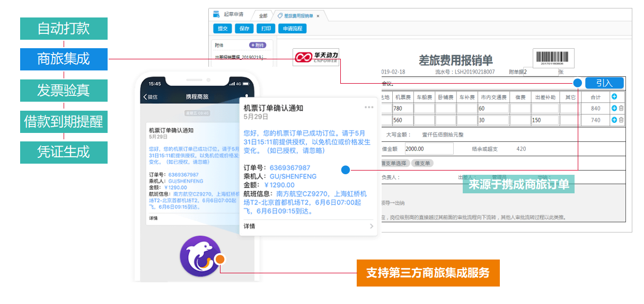Select the 商旅集成 feature tab
Image resolution: width=644 pixels, height=304 pixels.
coord(64,59)
